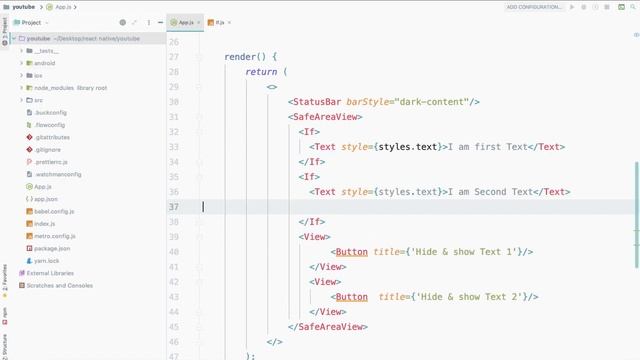Select the .buckconfig file
640x360 pixels.
tap(46, 112)
